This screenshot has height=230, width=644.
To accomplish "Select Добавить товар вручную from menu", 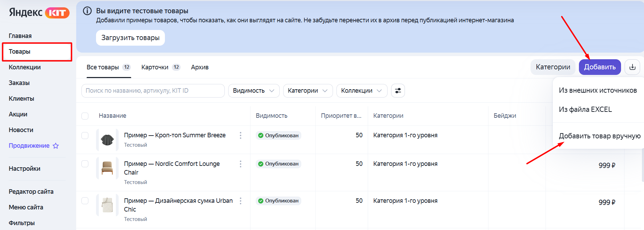I will click(599, 136).
